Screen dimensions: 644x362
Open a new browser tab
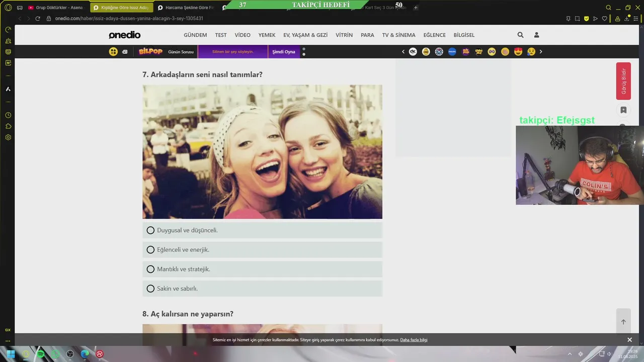tap(416, 8)
